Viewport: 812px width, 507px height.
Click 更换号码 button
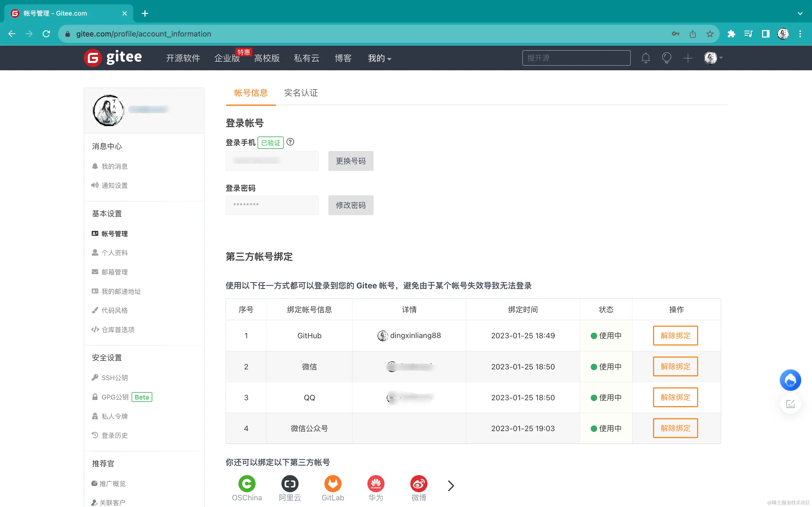pyautogui.click(x=351, y=161)
